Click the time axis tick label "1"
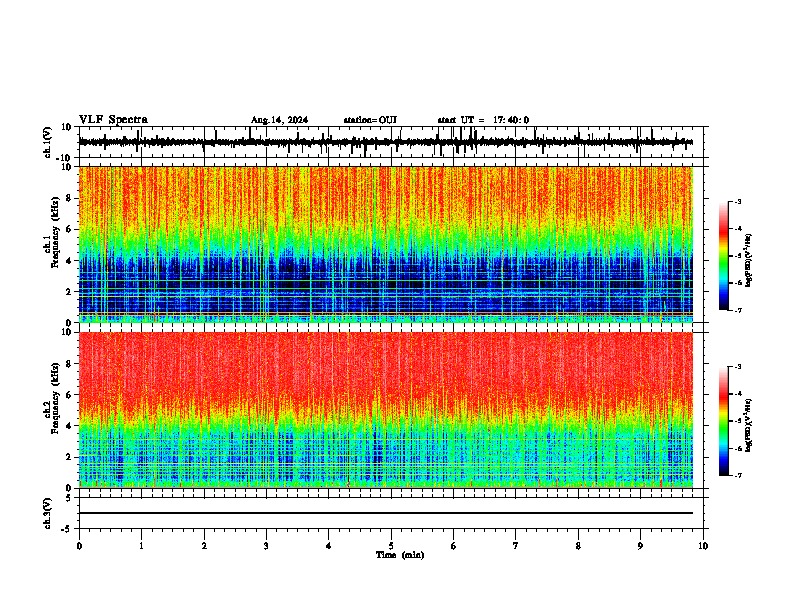 pyautogui.click(x=141, y=546)
